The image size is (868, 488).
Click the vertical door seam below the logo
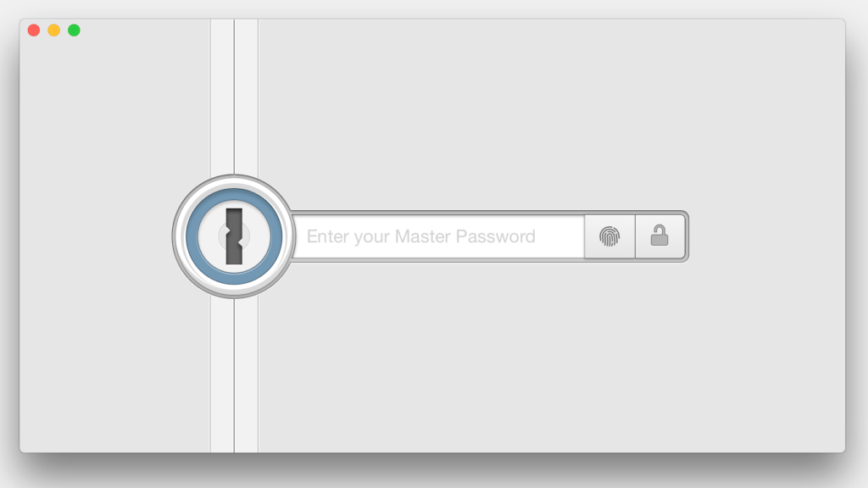[x=234, y=375]
